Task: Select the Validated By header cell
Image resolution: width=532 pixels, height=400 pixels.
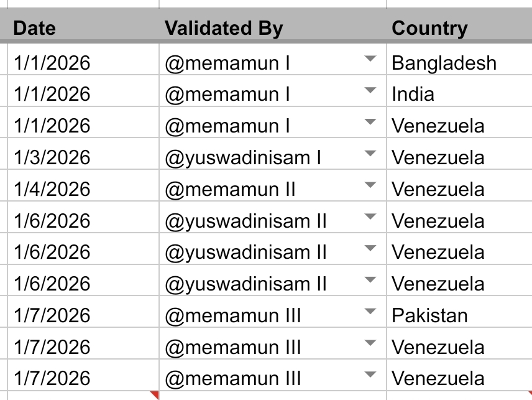Action: (273, 26)
